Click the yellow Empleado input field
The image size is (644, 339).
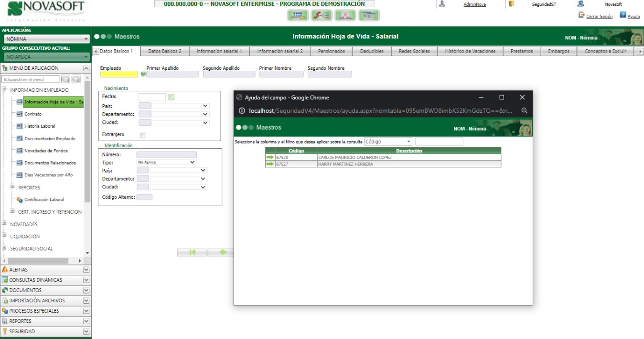119,74
